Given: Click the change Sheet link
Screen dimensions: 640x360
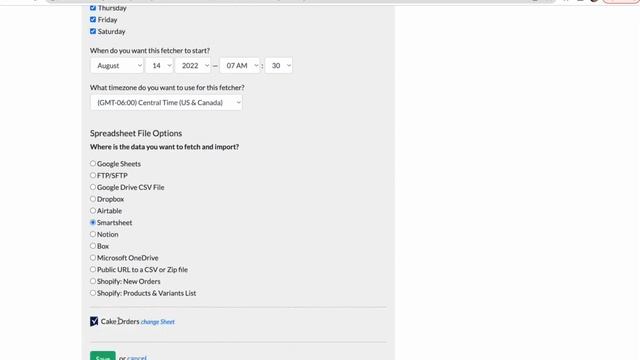Looking at the screenshot, I should coord(158,322).
